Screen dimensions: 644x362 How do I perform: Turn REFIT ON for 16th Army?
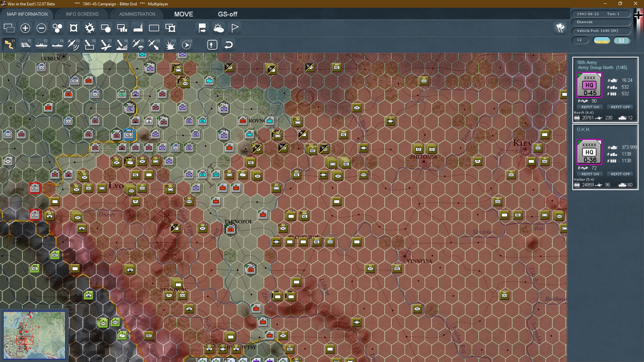pos(590,107)
